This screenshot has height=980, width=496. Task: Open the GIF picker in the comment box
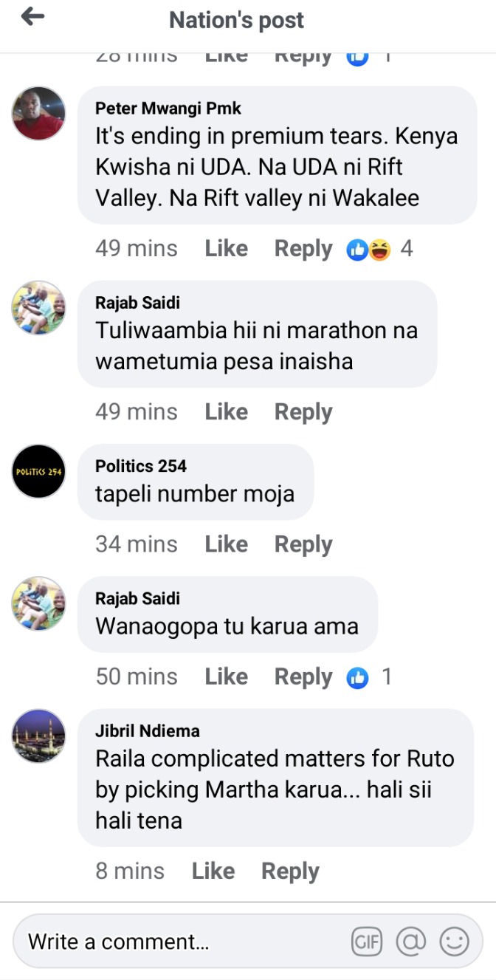pos(367,942)
